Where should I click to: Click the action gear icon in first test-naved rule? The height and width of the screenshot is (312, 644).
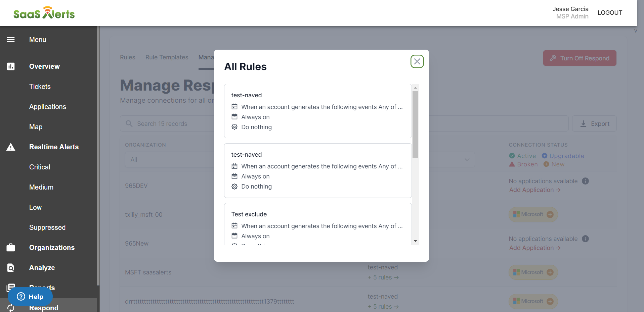point(234,127)
